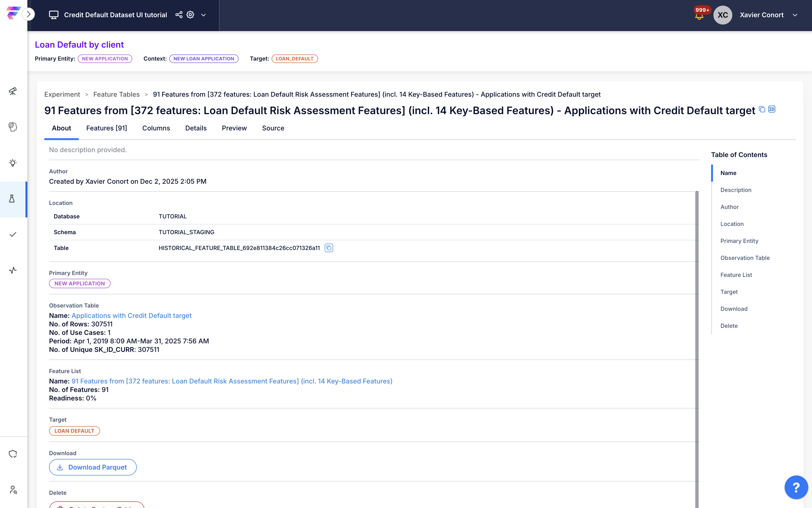
Task: Copy the feature table ID icon
Action: 772,109
